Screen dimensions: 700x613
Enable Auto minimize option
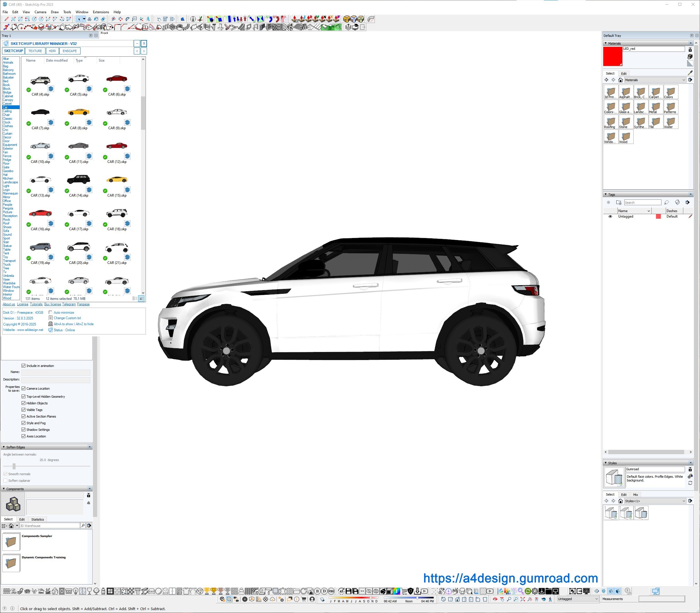coord(51,312)
